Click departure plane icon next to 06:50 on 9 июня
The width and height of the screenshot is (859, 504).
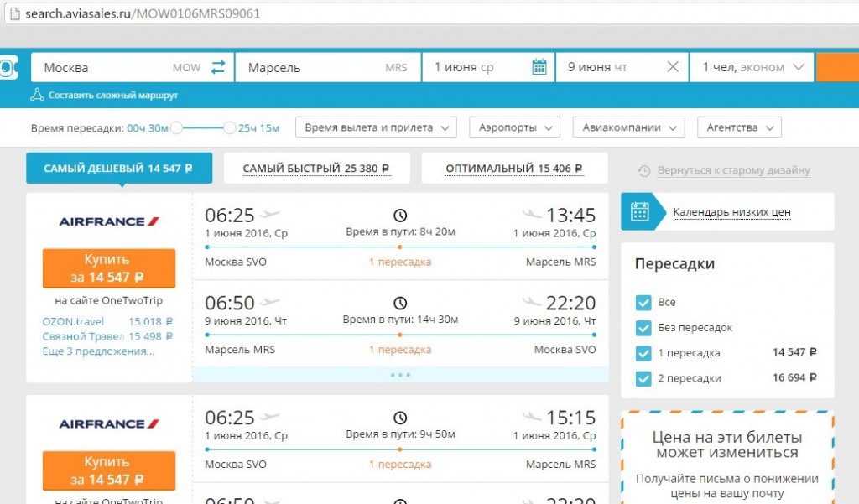(269, 301)
